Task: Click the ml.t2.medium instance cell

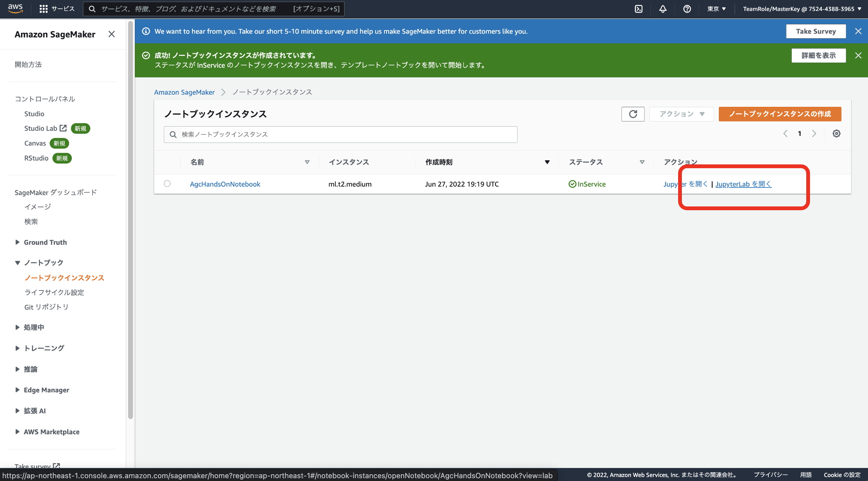Action: tap(350, 184)
